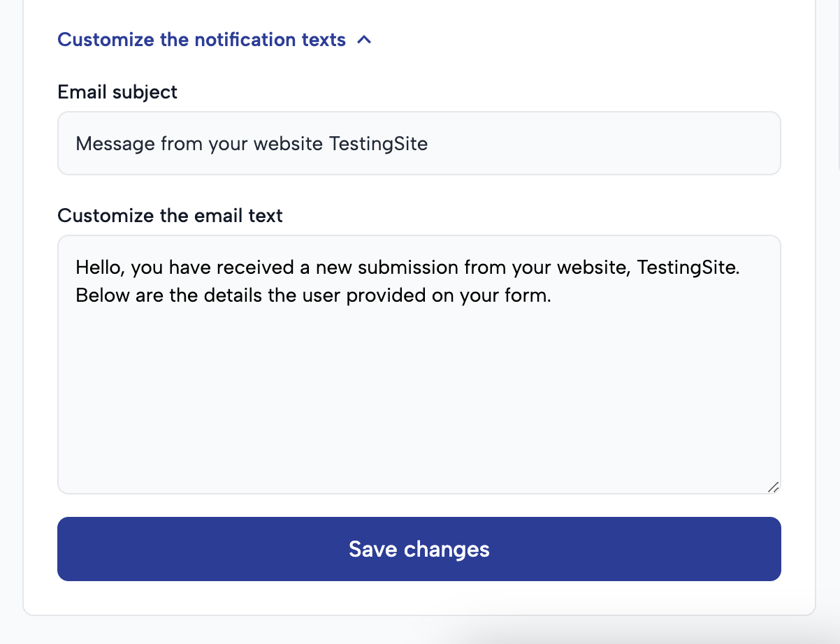Focus the field containing 'Message from your website TestingSite'

[x=419, y=143]
